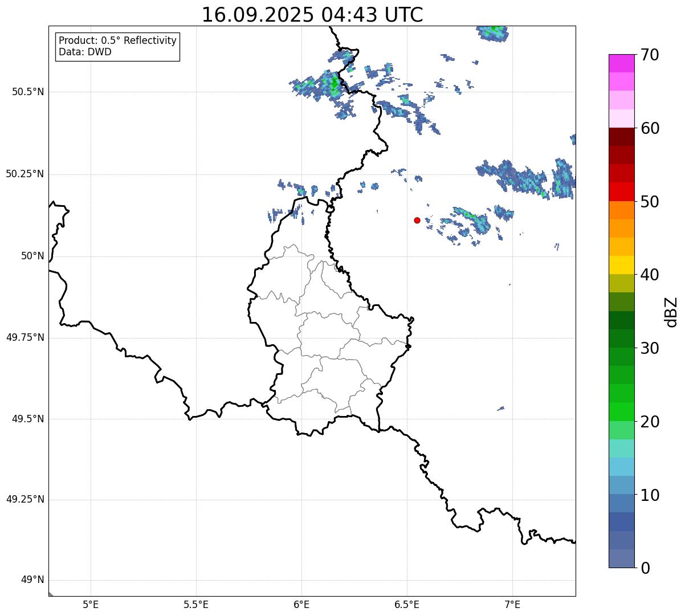Click the 6.5°E longitude label

click(407, 604)
